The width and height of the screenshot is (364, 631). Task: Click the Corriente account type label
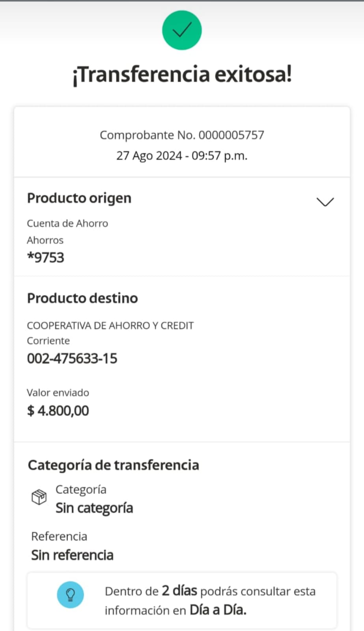(48, 341)
